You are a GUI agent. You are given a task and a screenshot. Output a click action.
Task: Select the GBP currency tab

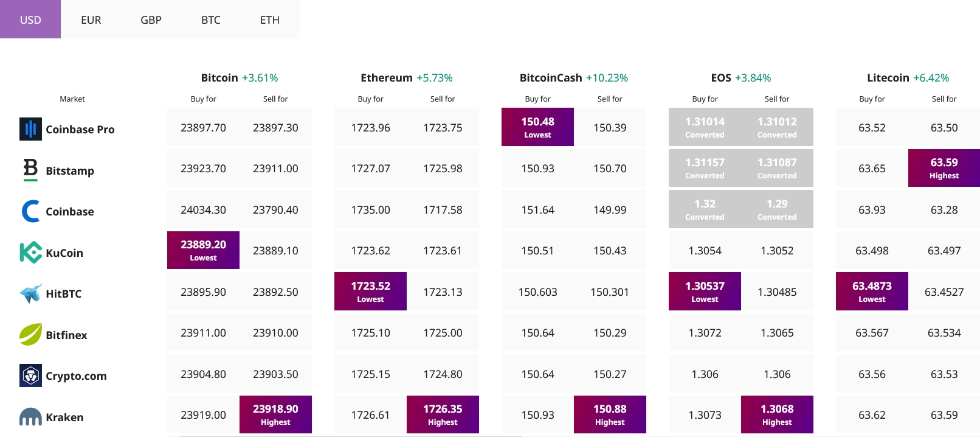[151, 19]
